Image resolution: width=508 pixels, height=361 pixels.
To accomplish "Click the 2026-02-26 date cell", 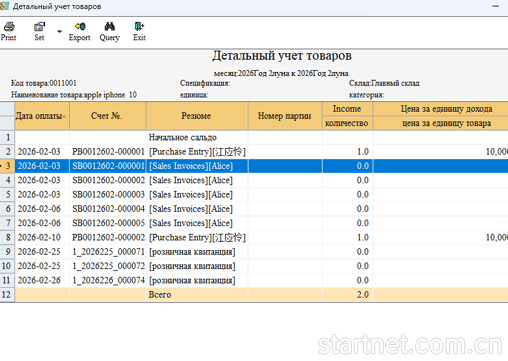I will click(x=42, y=281).
